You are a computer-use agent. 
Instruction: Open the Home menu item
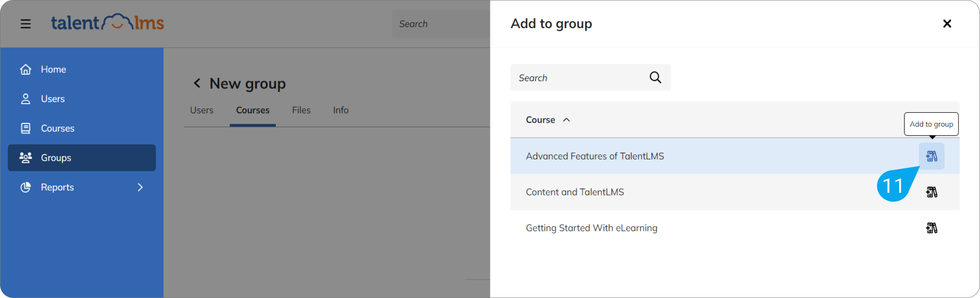pos(82,69)
